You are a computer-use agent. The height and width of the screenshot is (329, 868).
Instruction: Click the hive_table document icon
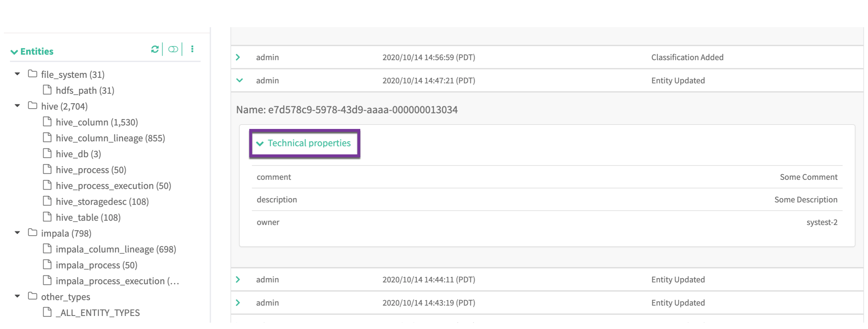point(47,217)
